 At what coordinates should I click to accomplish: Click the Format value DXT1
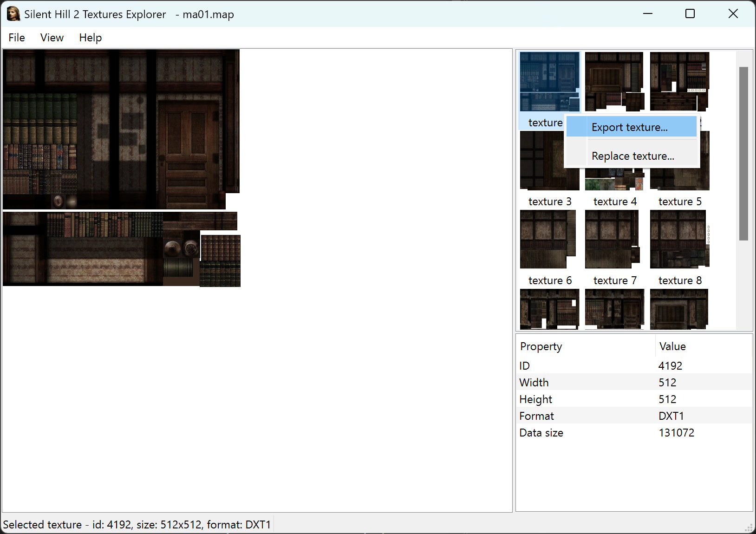pyautogui.click(x=671, y=416)
